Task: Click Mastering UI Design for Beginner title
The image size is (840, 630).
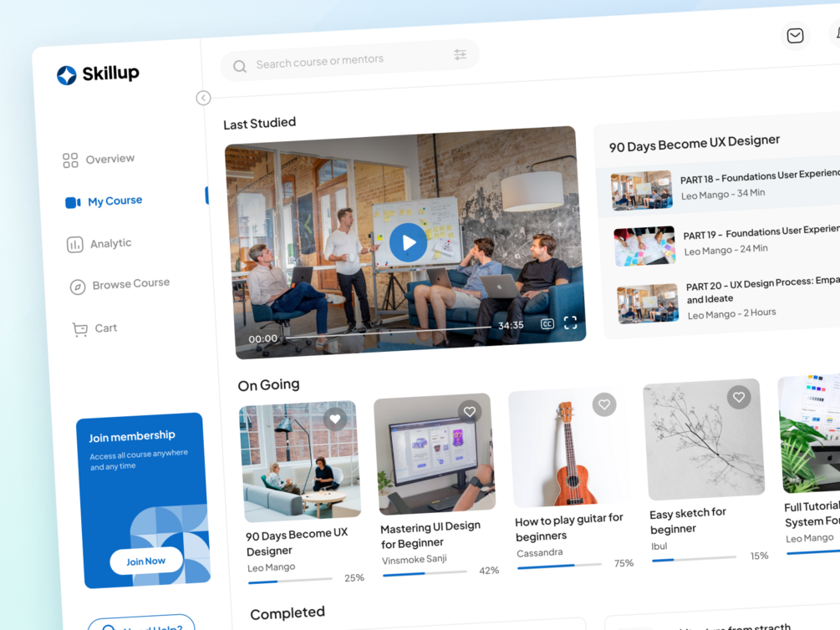Action: click(x=431, y=536)
